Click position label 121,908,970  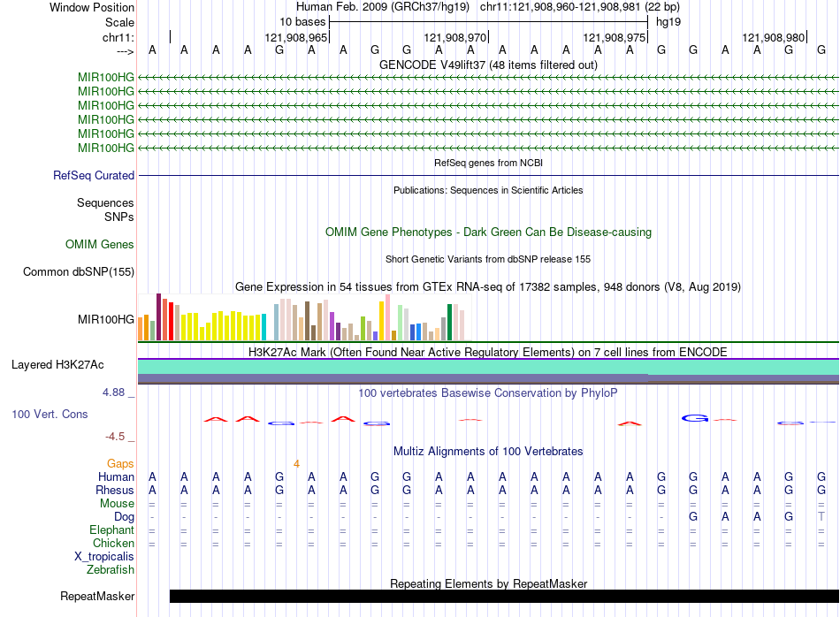click(454, 37)
